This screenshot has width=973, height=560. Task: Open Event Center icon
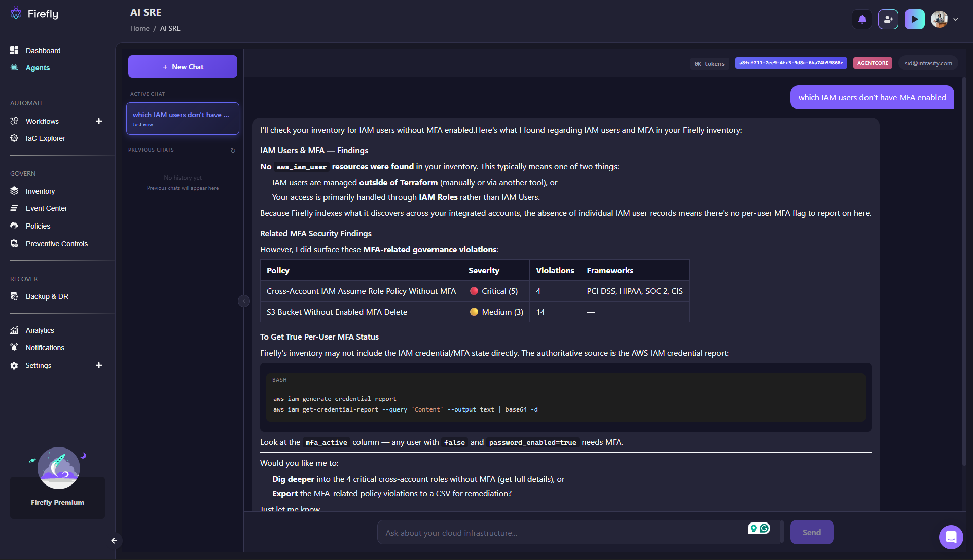14,208
